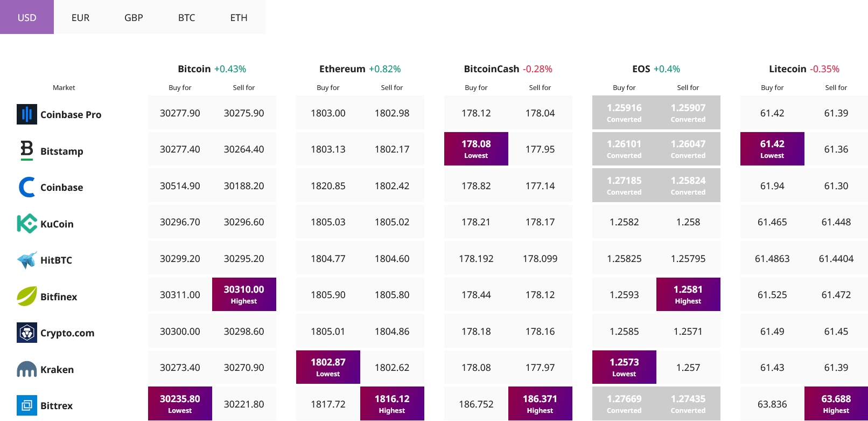The image size is (868, 421).
Task: Click Crypto.com EOS buy price 1.2585
Action: click(x=624, y=331)
